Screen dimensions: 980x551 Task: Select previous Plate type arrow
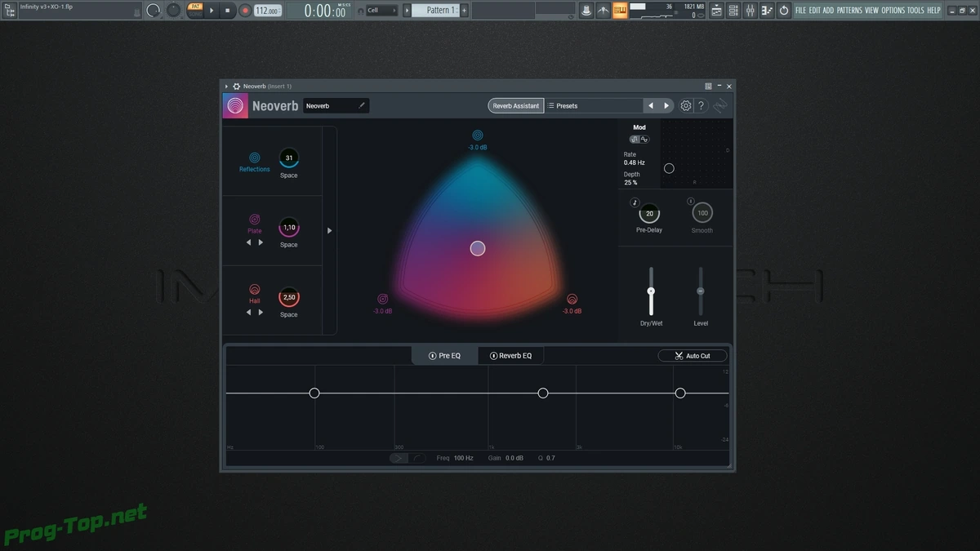249,242
